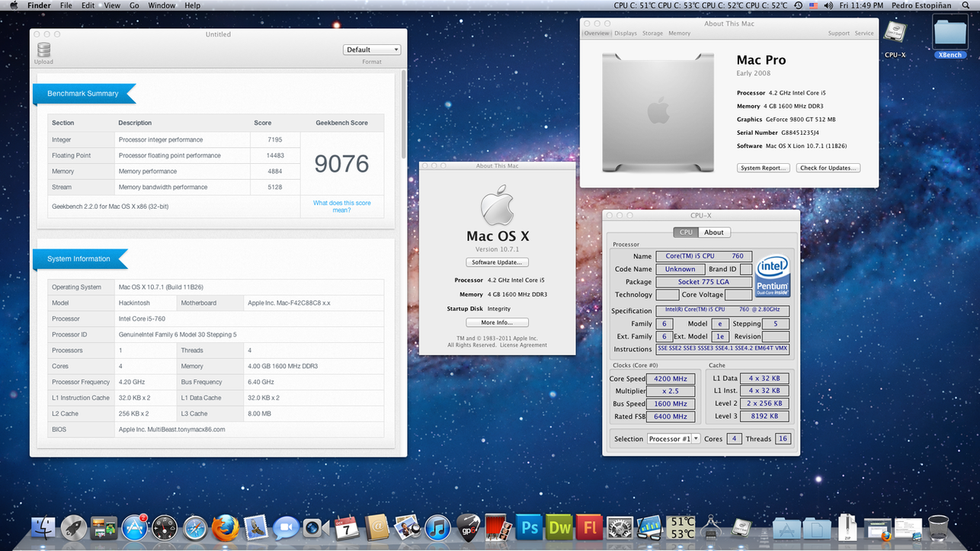This screenshot has height=551, width=980.
Task: Open the Apple menu
Action: coord(14,5)
